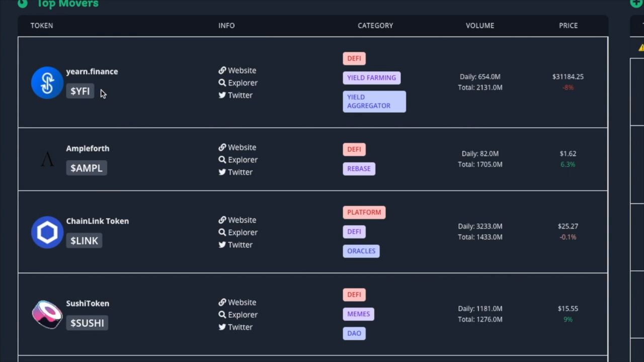Select the PLATFORM category tag
Image resolution: width=644 pixels, height=362 pixels.
(364, 212)
